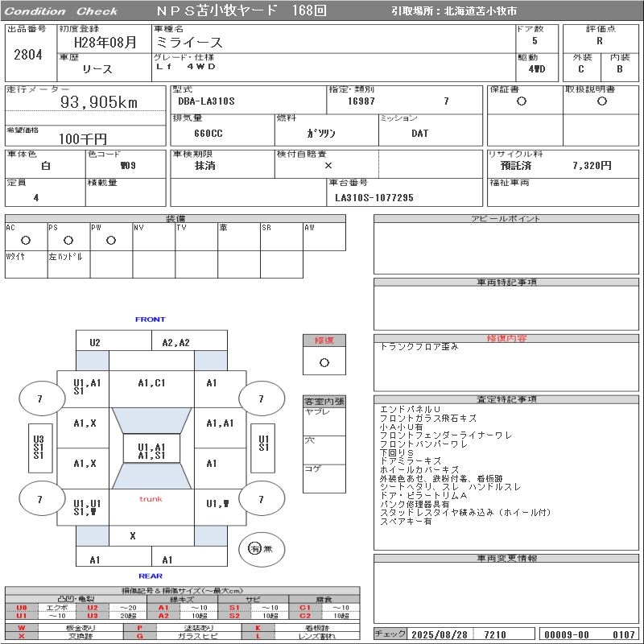Image resolution: width=644 pixels, height=644 pixels.
Task: Select the vehicle name 'ミライース'
Action: [189, 42]
